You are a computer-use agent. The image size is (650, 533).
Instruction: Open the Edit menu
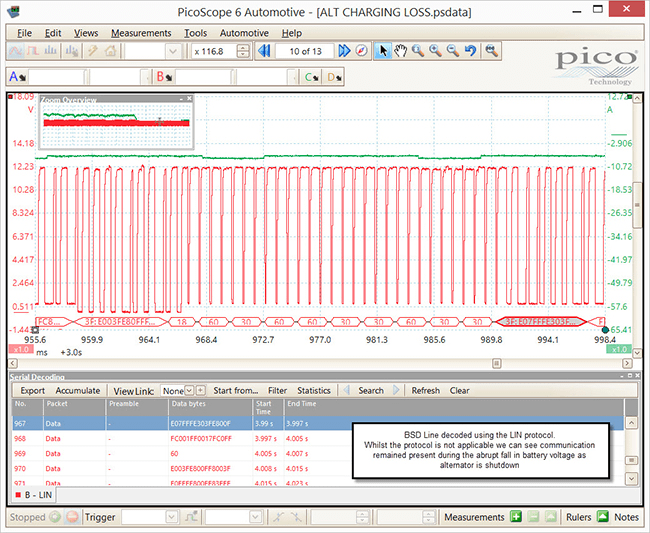[x=53, y=33]
